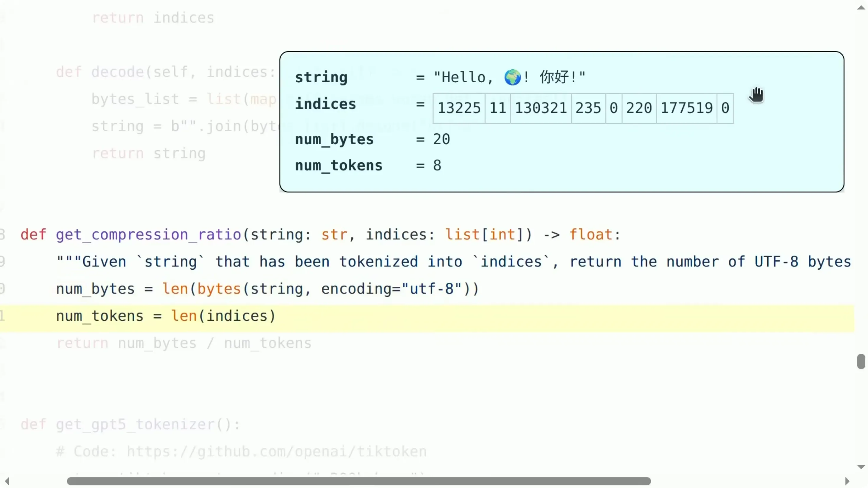
Task: Select the index cell 220
Action: coord(639,108)
